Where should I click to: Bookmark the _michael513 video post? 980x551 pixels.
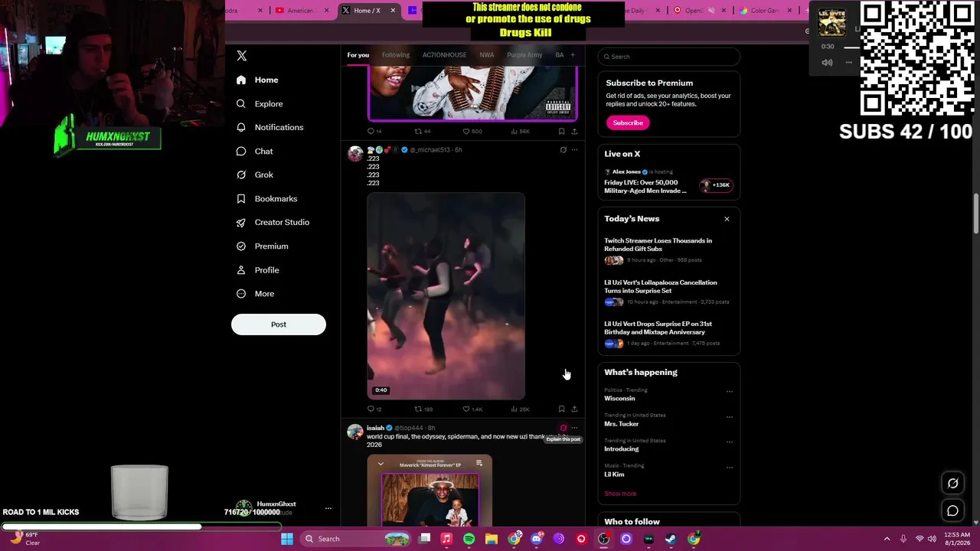(561, 409)
